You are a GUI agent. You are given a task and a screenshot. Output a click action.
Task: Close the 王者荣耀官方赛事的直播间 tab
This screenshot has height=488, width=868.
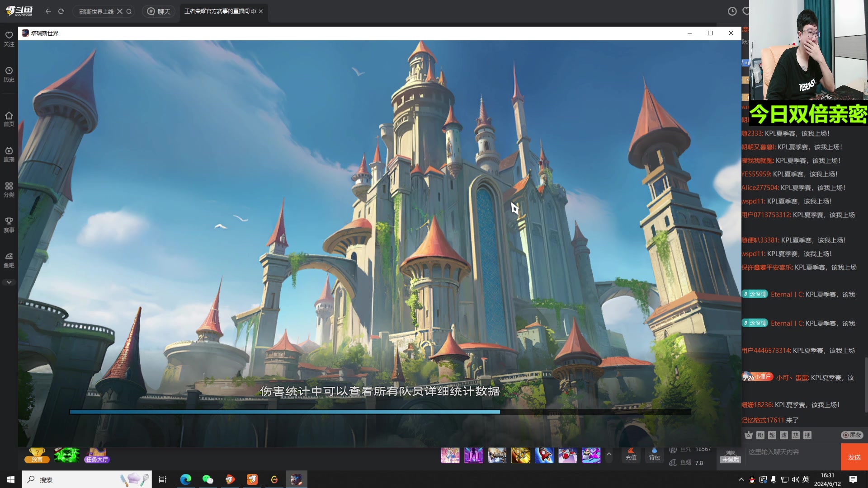click(261, 11)
